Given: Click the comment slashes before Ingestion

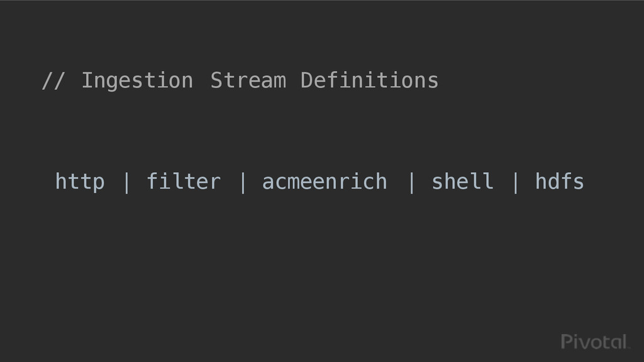Looking at the screenshot, I should 53,81.
